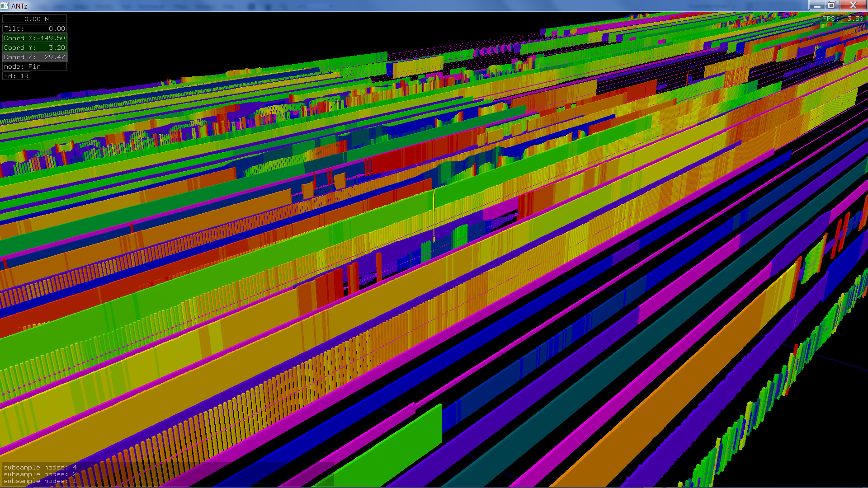Image resolution: width=868 pixels, height=488 pixels.
Task: Select the Coord X field
Action: (x=35, y=38)
